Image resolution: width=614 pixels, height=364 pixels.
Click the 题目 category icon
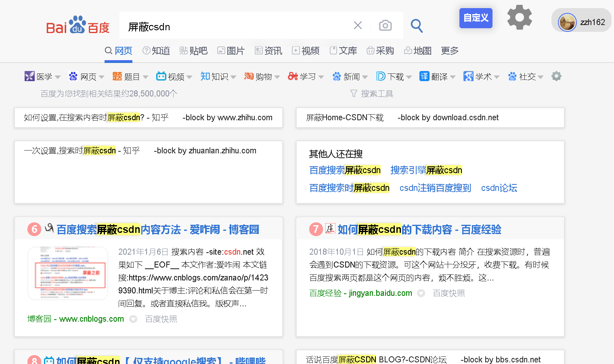click(117, 76)
